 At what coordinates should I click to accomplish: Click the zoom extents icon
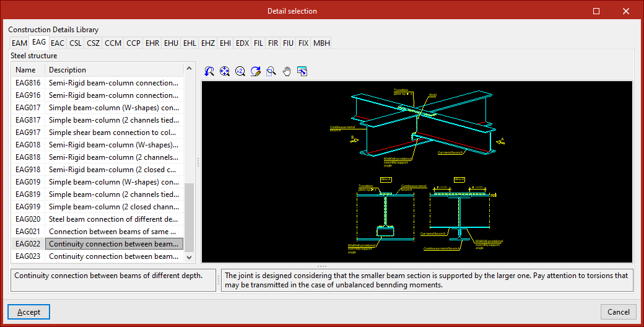click(225, 72)
